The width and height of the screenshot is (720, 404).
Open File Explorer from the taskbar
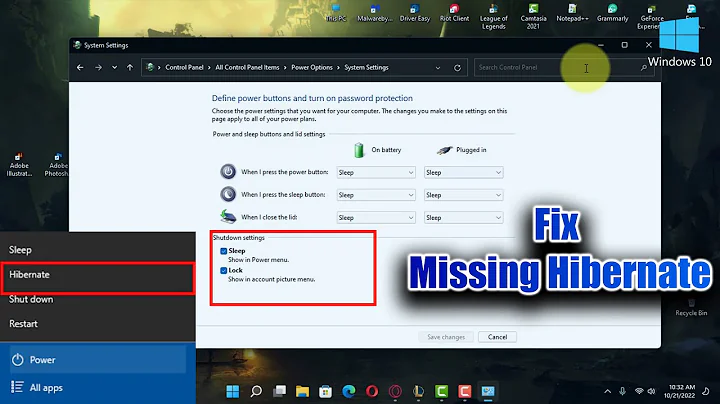click(302, 391)
